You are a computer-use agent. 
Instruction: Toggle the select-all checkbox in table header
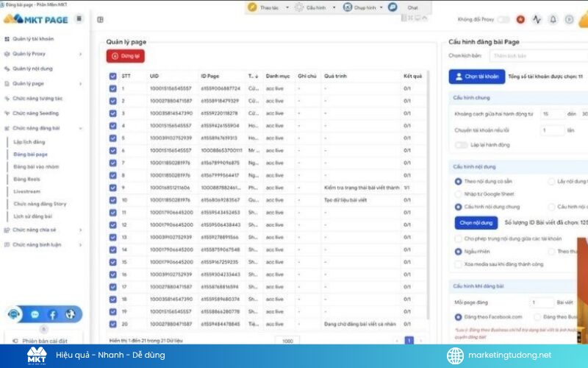pyautogui.click(x=113, y=77)
